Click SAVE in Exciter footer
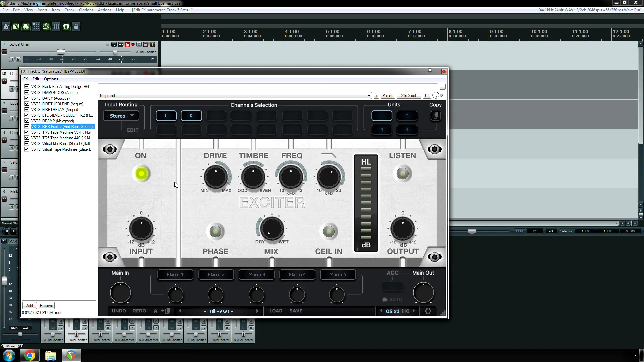This screenshot has height=362, width=644. click(x=296, y=311)
